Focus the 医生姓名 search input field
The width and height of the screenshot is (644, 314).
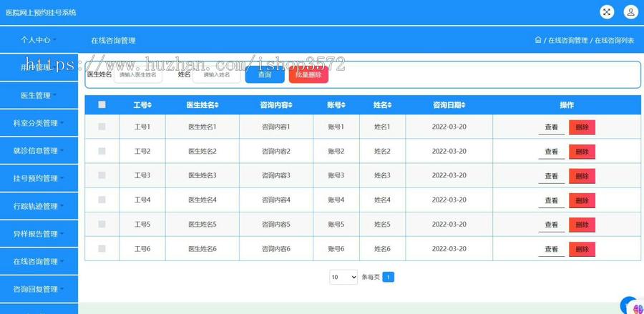pos(137,74)
